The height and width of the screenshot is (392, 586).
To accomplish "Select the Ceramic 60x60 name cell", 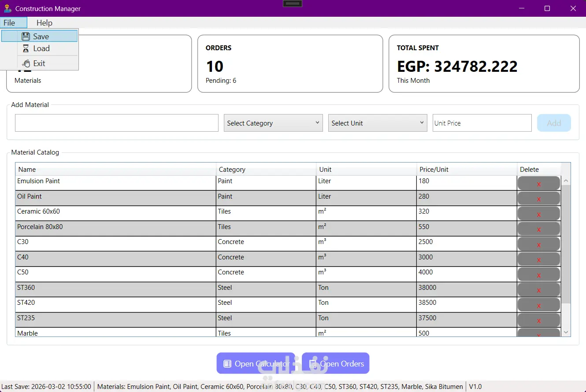I will coord(116,213).
